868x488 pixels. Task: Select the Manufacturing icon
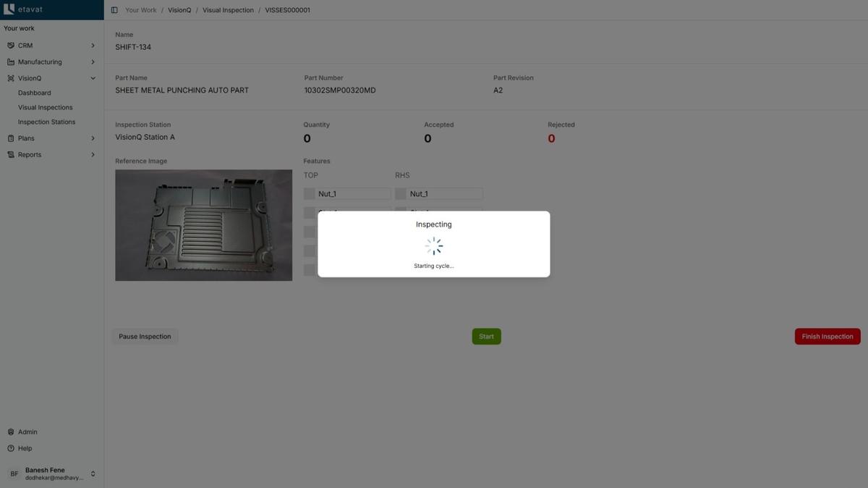click(x=10, y=62)
